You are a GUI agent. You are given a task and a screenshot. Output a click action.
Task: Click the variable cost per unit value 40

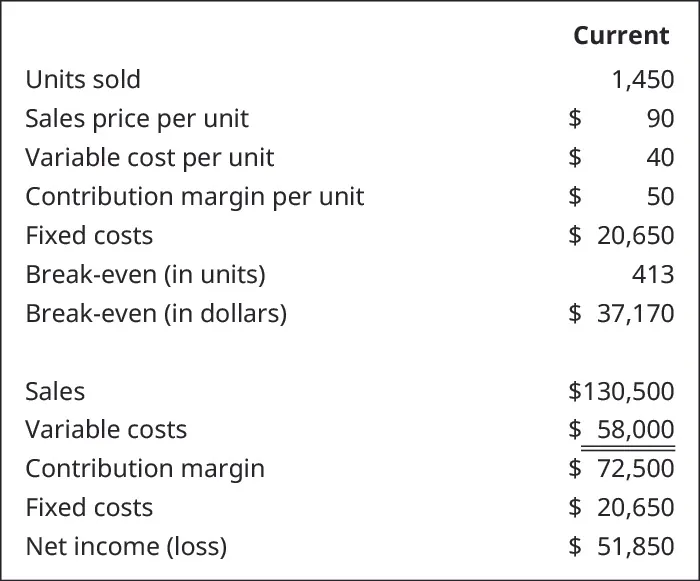(660, 157)
